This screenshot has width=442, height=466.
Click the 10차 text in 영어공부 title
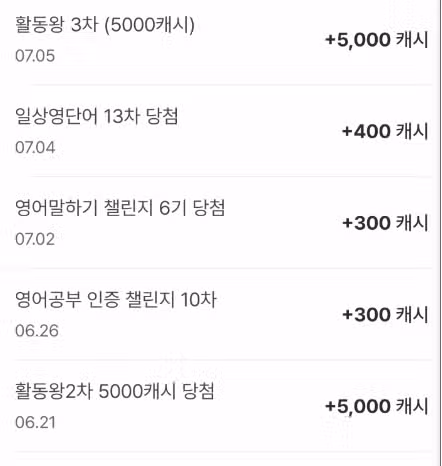click(199, 299)
